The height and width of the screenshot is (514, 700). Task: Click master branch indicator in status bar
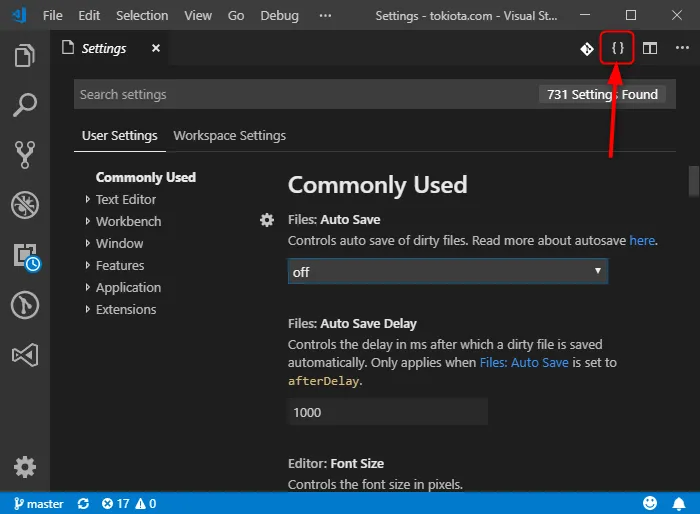[x=38, y=504]
